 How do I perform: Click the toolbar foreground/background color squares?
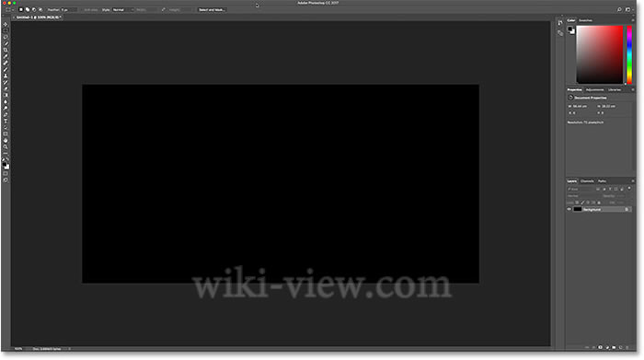[6, 165]
